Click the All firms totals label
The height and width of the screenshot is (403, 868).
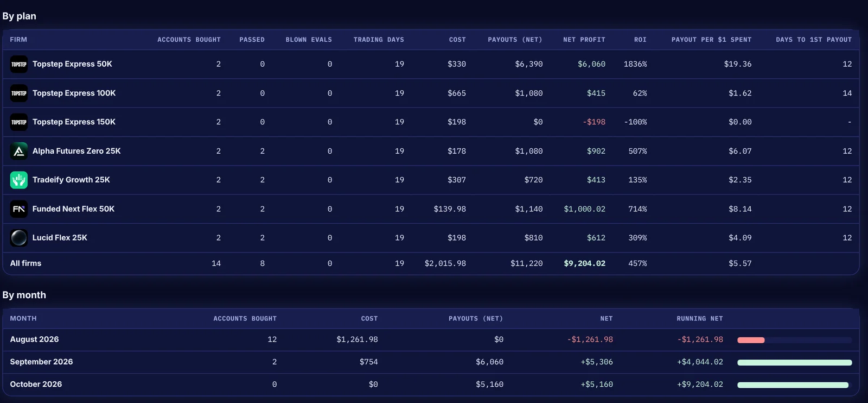pos(25,263)
